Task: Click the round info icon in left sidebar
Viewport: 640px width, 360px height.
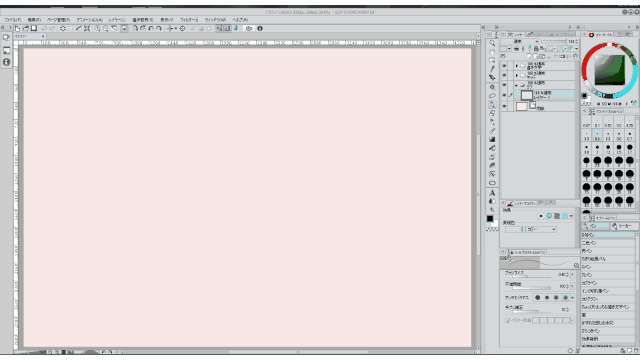Action: point(6,62)
